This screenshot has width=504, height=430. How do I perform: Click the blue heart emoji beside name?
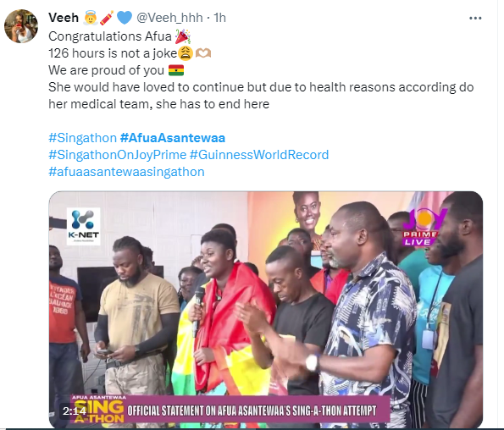[x=125, y=18]
